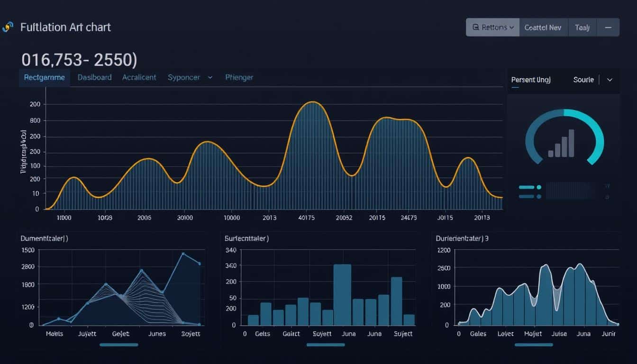Click the Sujfect label in Burfecnttaler chart
This screenshot has height=364, width=637.
click(x=403, y=334)
